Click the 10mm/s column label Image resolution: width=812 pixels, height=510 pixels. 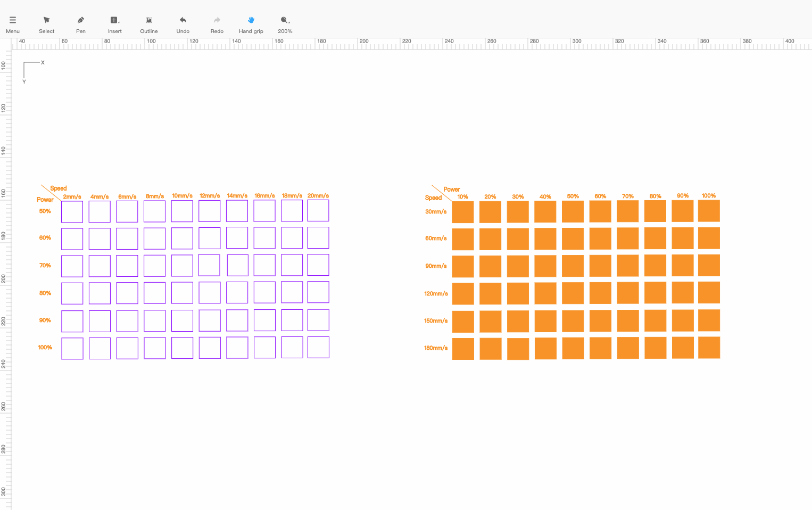pyautogui.click(x=182, y=196)
